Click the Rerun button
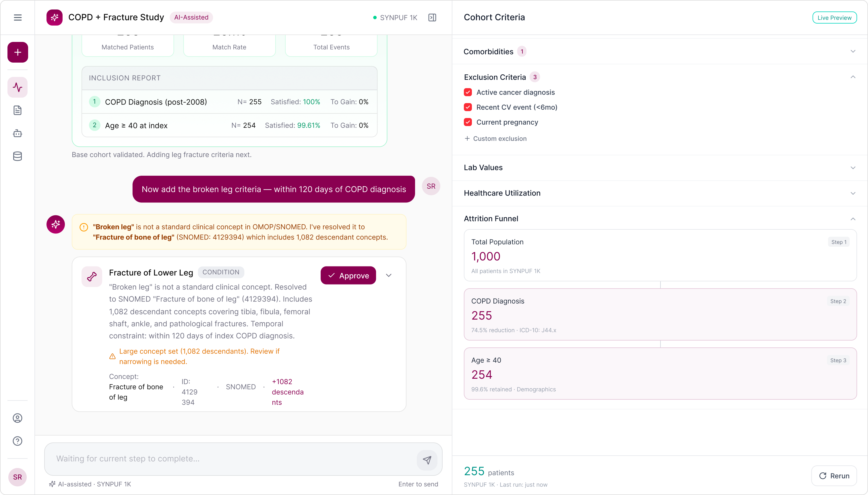The width and height of the screenshot is (868, 495). pos(834,476)
